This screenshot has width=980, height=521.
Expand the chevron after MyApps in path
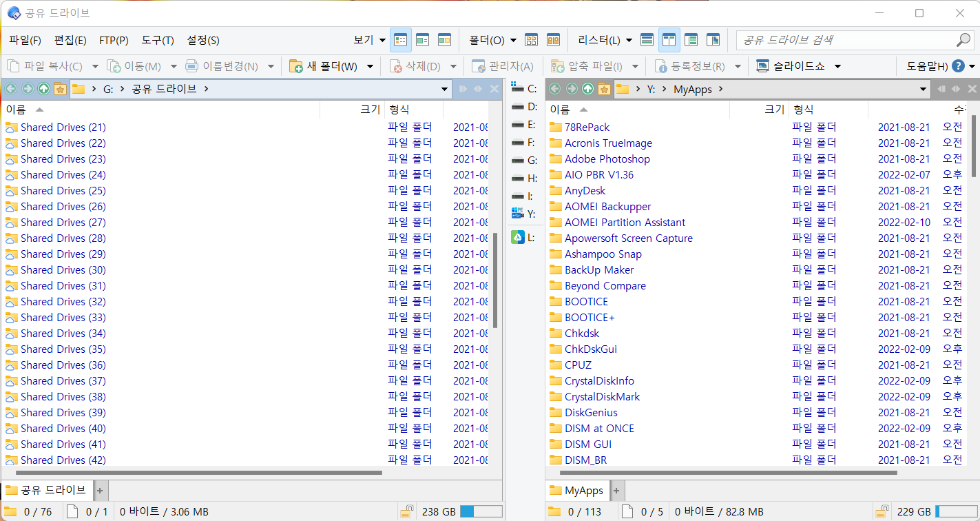click(x=720, y=89)
